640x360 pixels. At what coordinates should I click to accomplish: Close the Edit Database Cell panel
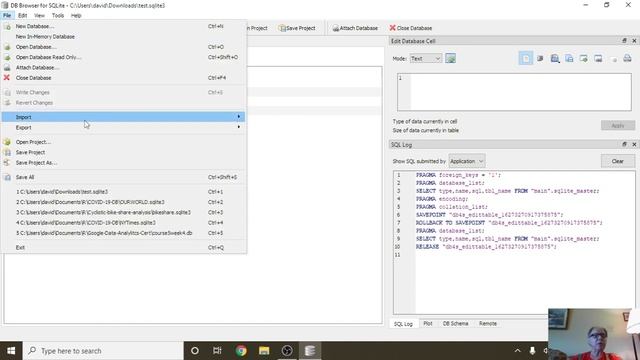pyautogui.click(x=634, y=41)
